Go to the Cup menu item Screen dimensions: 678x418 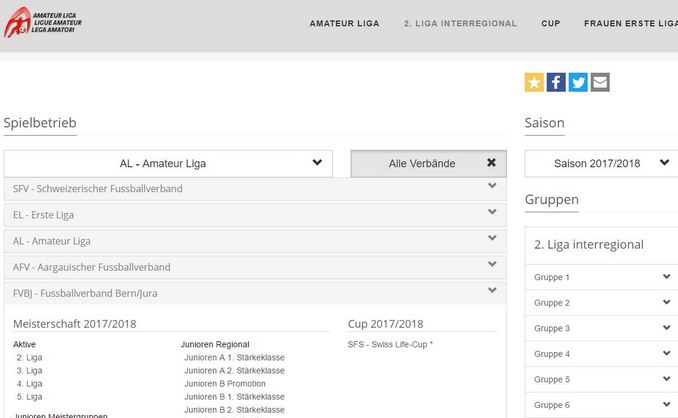pyautogui.click(x=550, y=23)
